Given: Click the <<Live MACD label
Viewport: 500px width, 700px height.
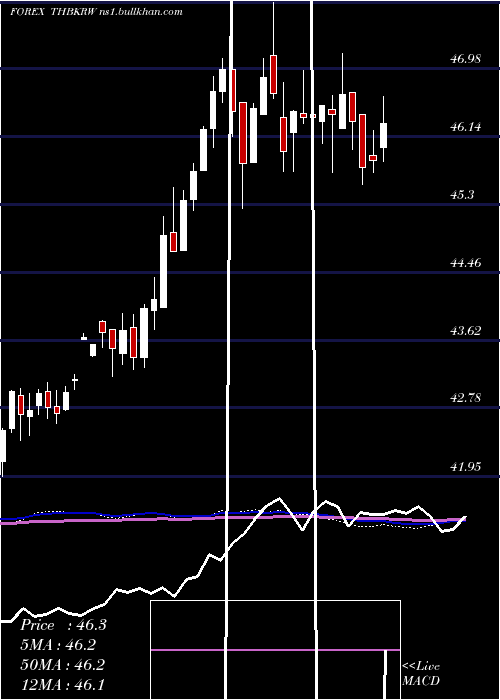Looking at the screenshot, I should coord(421,674).
